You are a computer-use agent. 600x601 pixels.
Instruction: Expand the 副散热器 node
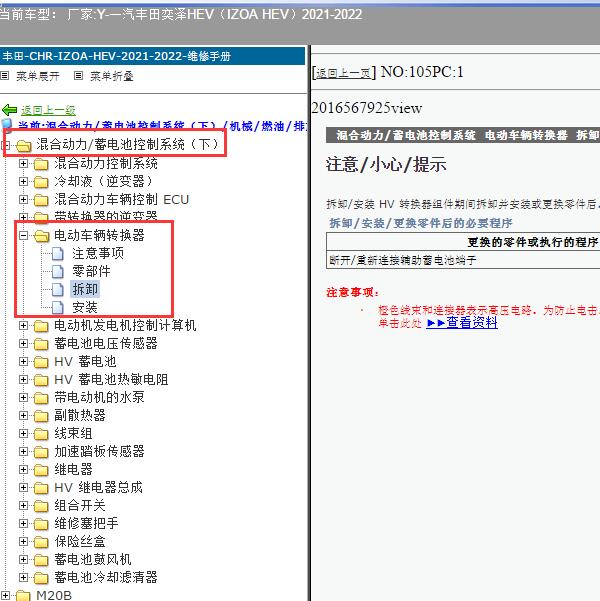tap(23, 415)
